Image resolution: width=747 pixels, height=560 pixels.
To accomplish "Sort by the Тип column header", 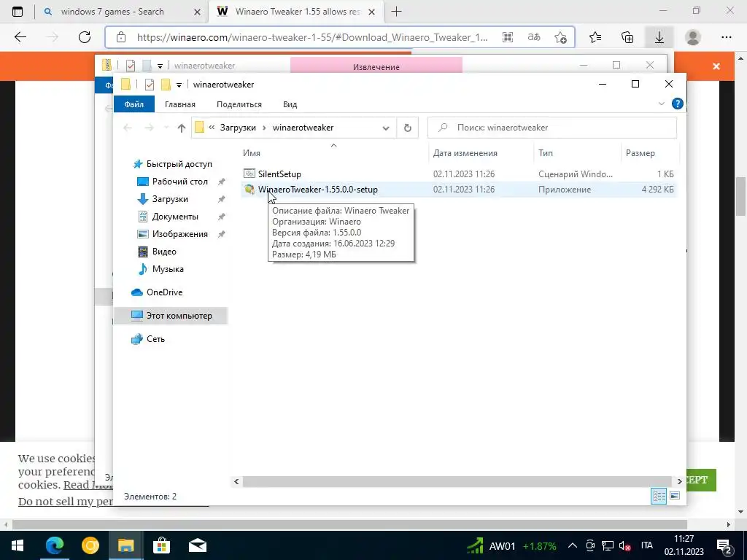I will click(546, 153).
